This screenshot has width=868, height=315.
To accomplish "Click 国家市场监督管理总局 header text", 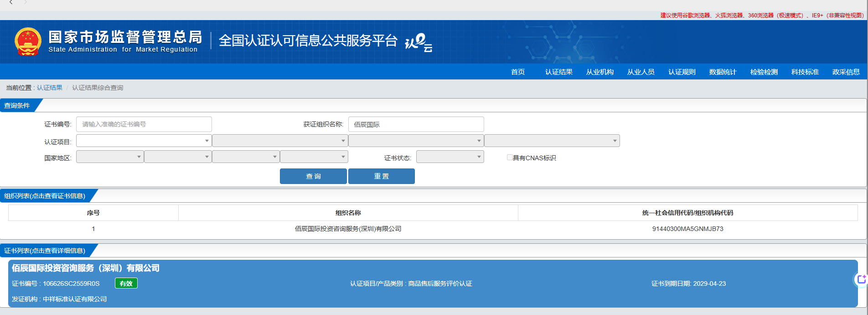I will [125, 37].
